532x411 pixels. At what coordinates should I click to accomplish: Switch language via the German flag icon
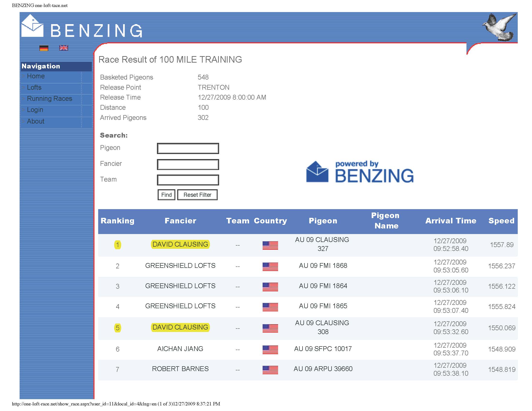tap(44, 48)
